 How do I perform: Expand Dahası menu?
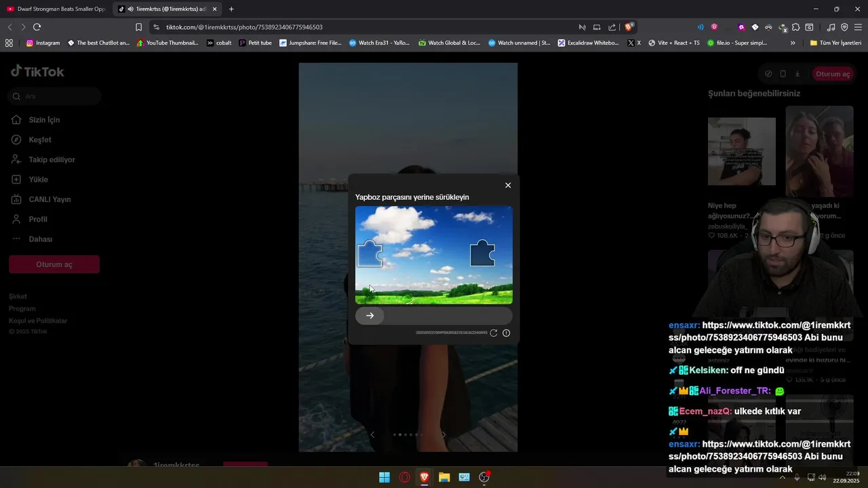click(x=40, y=239)
